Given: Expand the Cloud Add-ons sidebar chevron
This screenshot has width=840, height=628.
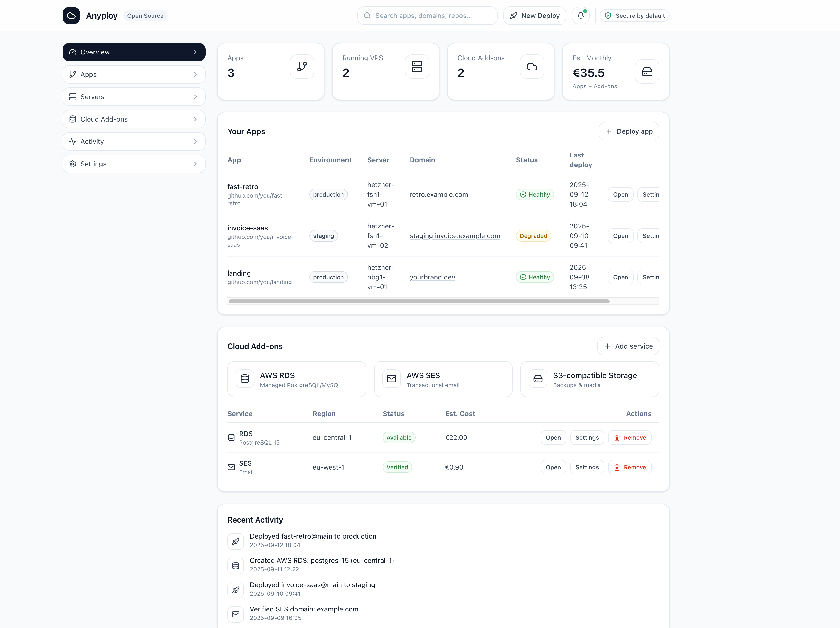Looking at the screenshot, I should tap(195, 119).
